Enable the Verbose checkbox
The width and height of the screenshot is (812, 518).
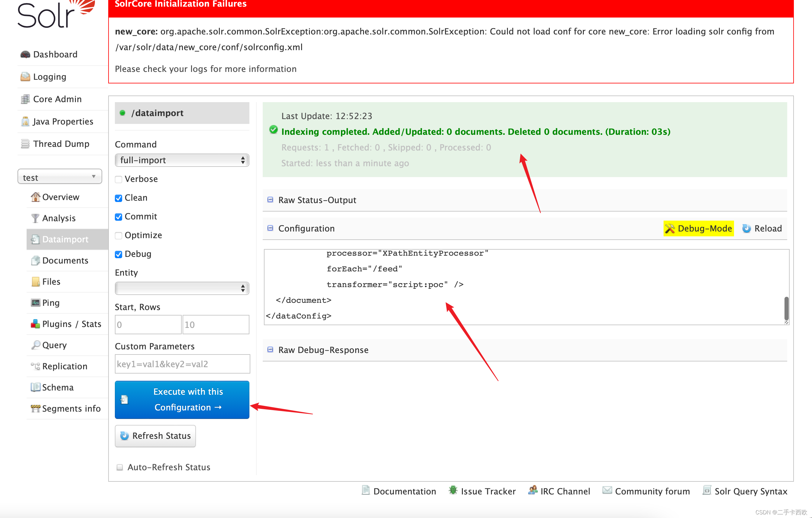(x=119, y=179)
